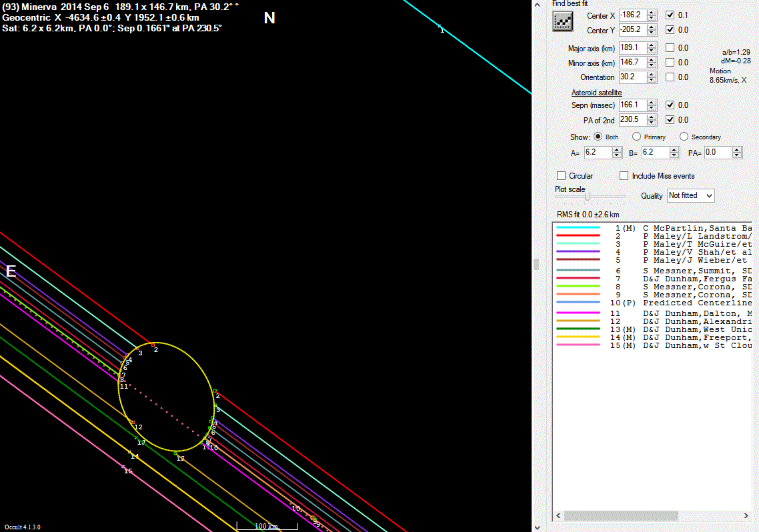Select observer 2 P Maley/L Landstrom row
Screen dimensions: 759x532
click(x=654, y=236)
